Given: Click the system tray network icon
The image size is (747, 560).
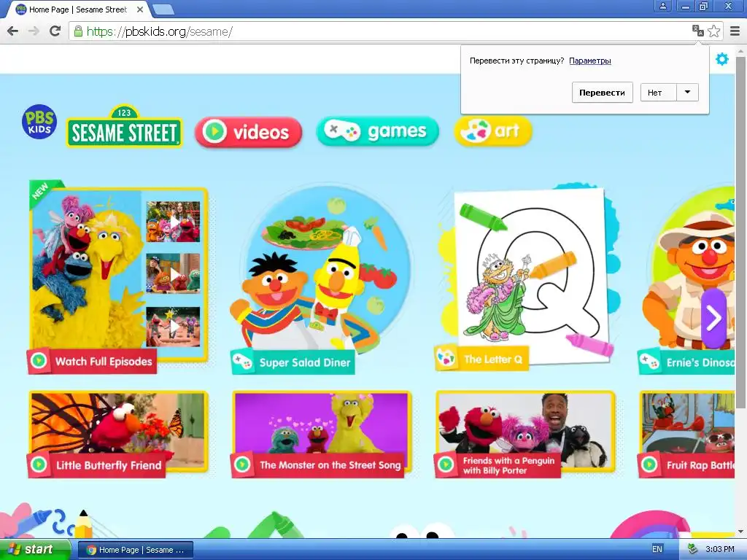Looking at the screenshot, I should pyautogui.click(x=693, y=549).
